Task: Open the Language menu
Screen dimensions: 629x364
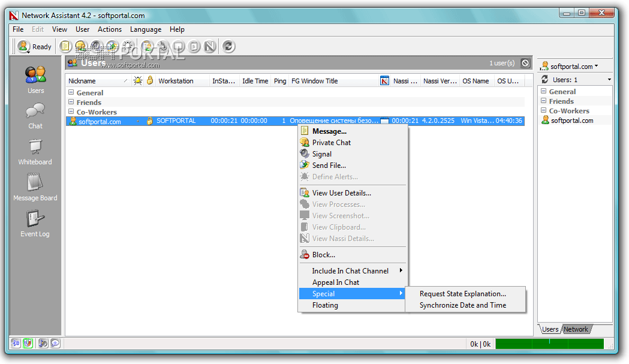Action: pyautogui.click(x=146, y=29)
